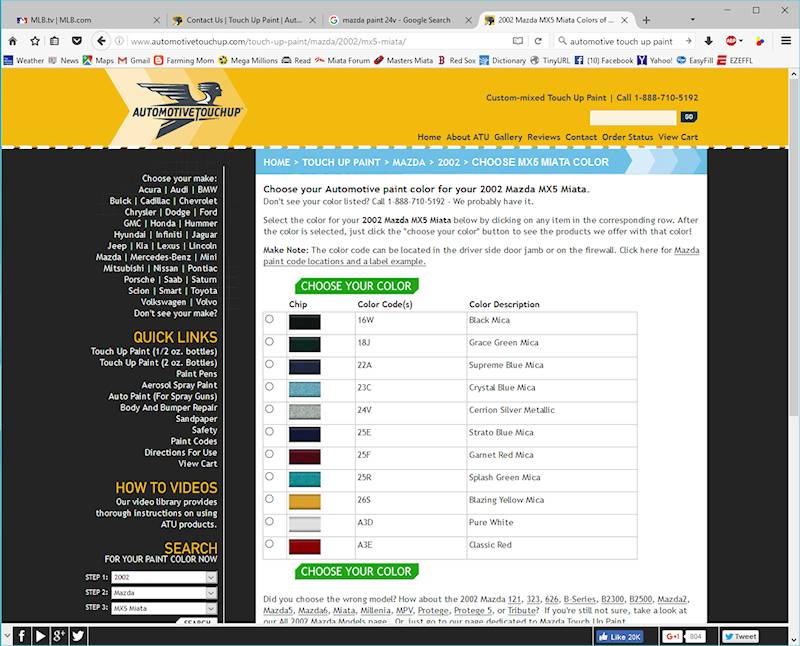This screenshot has width=800, height=646.
Task: Open the Gmail bookmark
Action: click(134, 60)
